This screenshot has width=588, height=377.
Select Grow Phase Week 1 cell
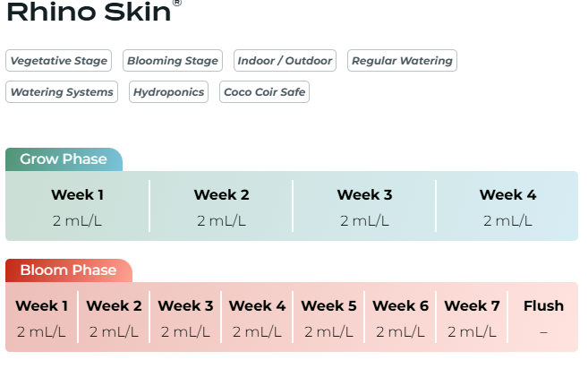(x=78, y=207)
